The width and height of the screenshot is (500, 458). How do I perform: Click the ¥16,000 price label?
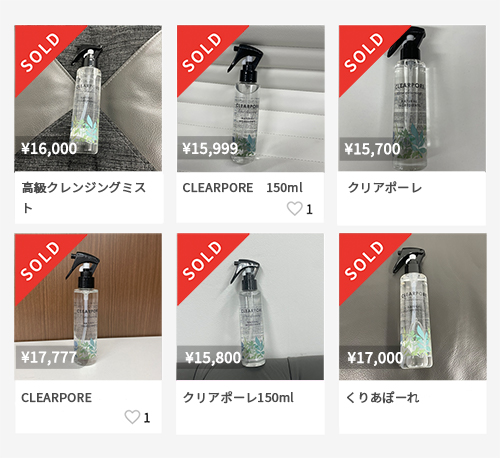[49, 149]
